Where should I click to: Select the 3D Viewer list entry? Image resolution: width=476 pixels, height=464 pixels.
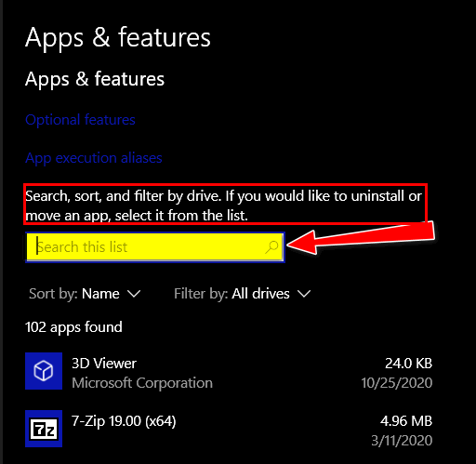tap(229, 371)
